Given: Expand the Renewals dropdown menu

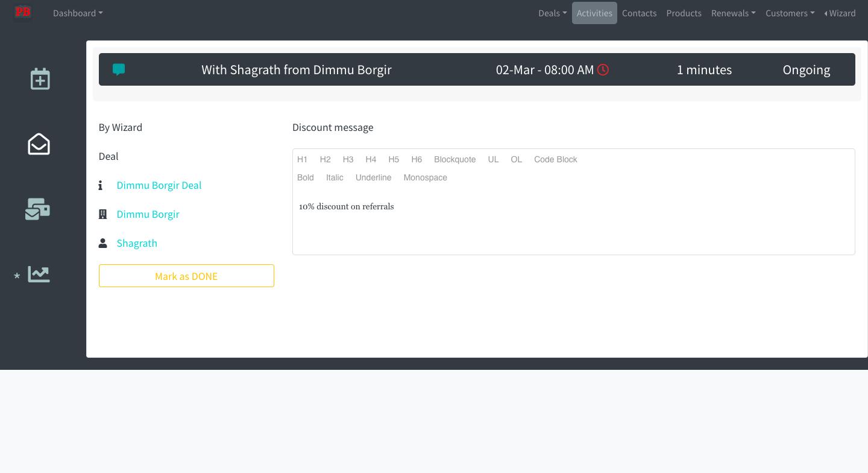Looking at the screenshot, I should (734, 13).
